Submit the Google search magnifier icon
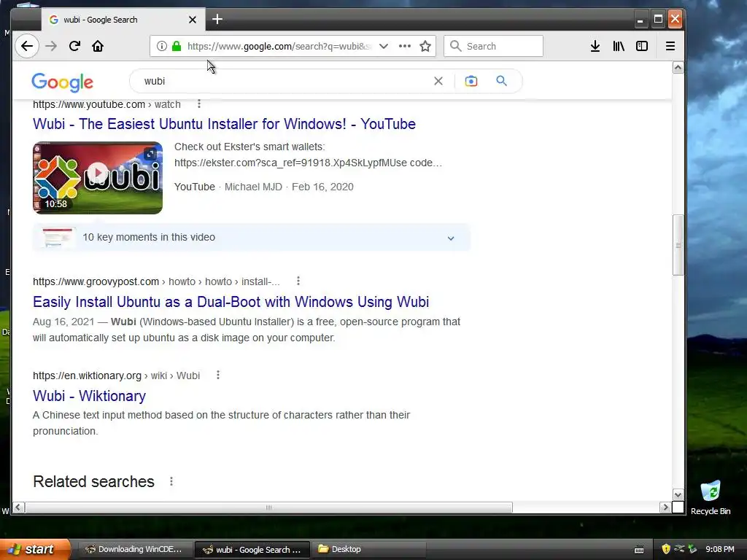The image size is (747, 560). [x=501, y=81]
